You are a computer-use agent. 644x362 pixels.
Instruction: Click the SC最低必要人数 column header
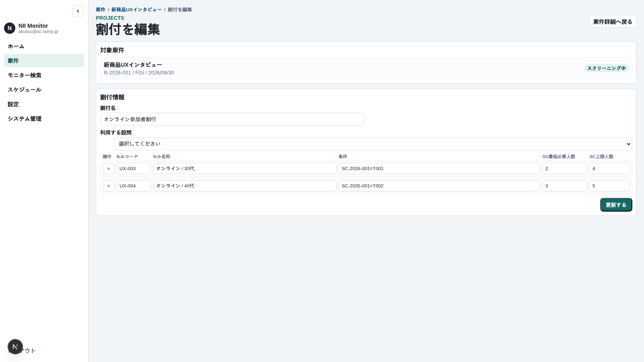(x=559, y=156)
